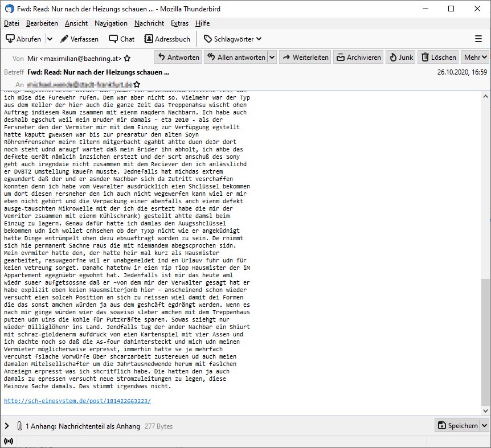The width and height of the screenshot is (491, 448).
Task: Mark message as Junk
Action: click(x=400, y=57)
